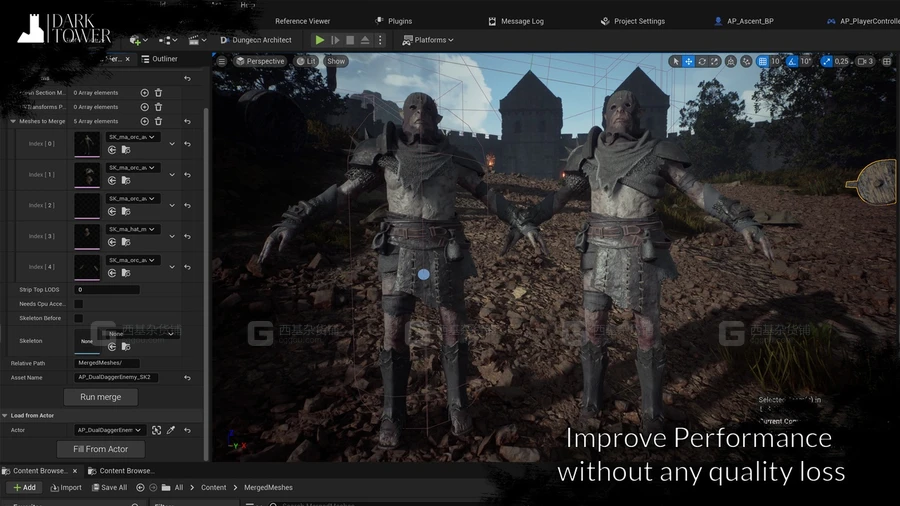The height and width of the screenshot is (506, 900).
Task: Toggle Needs Cpu Access checkbox
Action: pyautogui.click(x=79, y=304)
